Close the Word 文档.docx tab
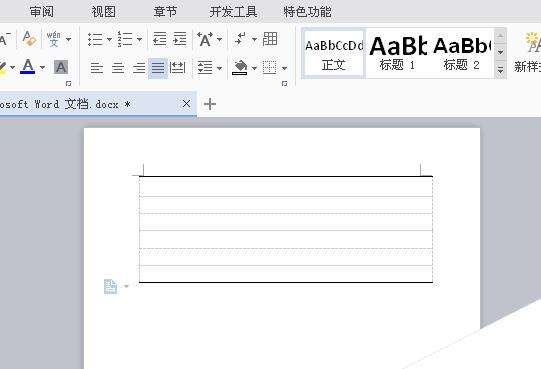This screenshot has width=541, height=369. [x=186, y=104]
